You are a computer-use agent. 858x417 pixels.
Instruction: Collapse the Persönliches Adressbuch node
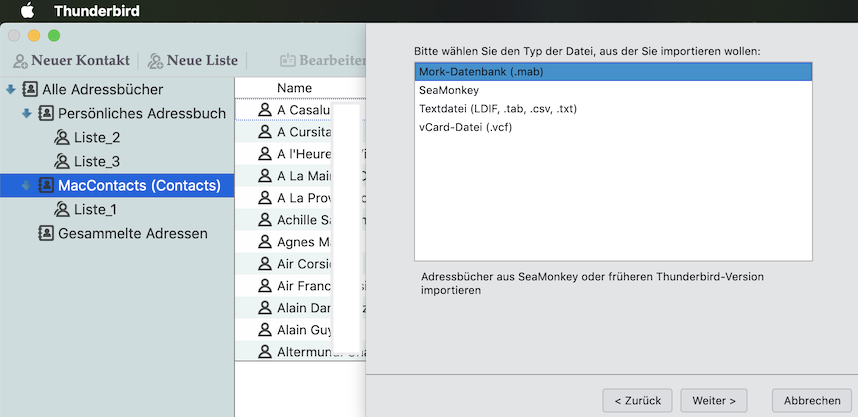(x=27, y=114)
